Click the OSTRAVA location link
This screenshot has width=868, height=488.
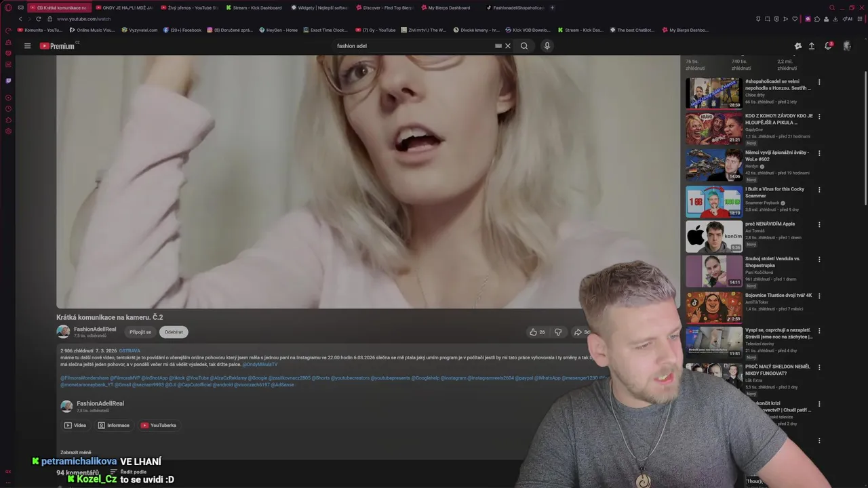[130, 351]
